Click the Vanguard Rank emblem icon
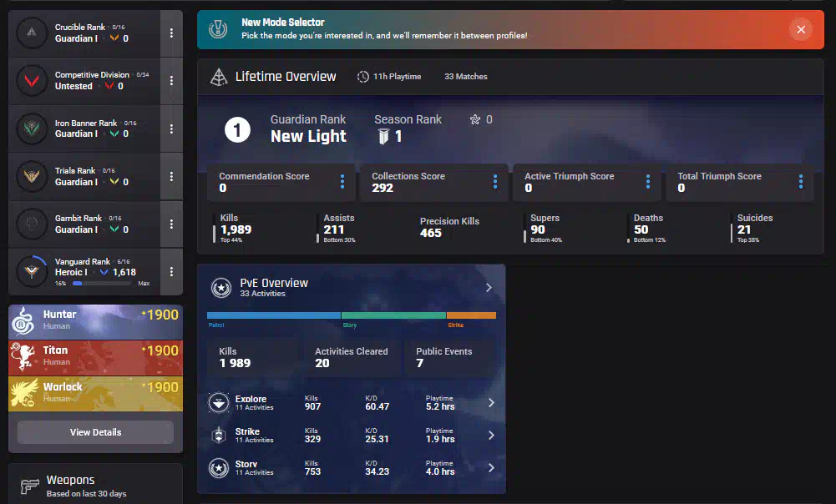This screenshot has height=504, width=836. pos(32,272)
